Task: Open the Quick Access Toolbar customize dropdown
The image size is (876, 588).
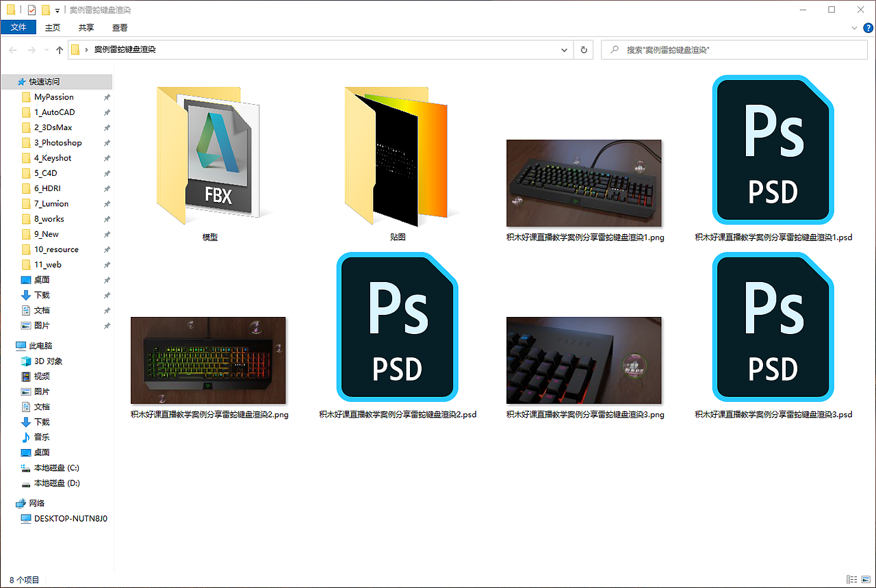Action: (57, 10)
